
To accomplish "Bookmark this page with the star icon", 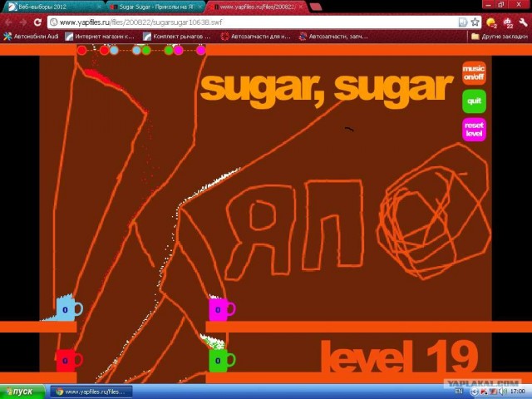I will [475, 22].
